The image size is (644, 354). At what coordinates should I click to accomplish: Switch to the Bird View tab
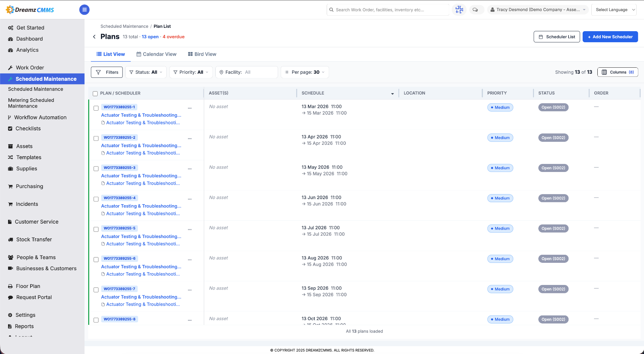202,54
